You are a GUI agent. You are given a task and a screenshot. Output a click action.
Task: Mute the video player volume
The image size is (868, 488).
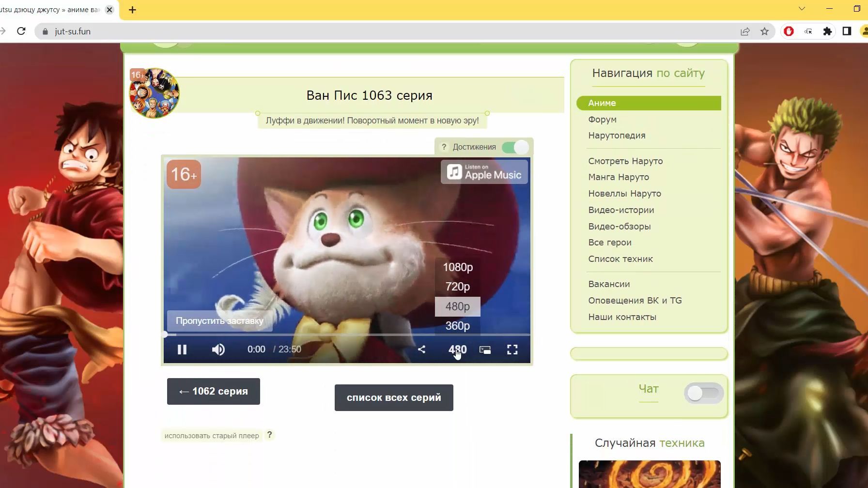[x=218, y=350]
